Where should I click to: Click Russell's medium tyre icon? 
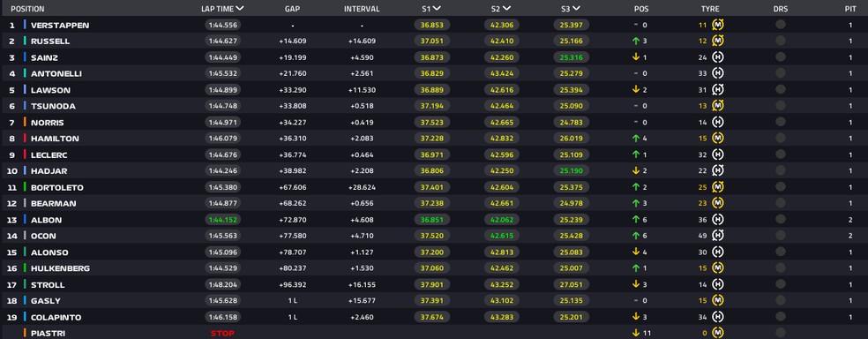tap(718, 41)
